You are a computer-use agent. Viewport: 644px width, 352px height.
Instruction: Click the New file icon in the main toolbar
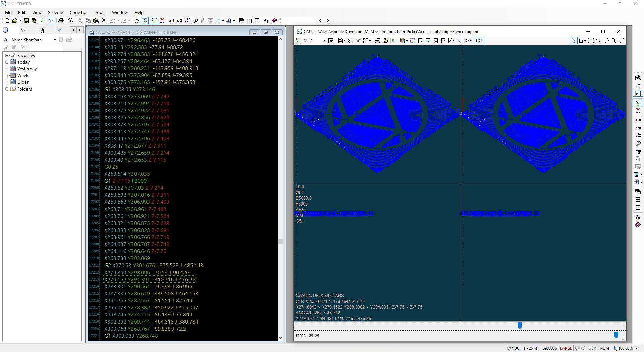click(x=7, y=21)
